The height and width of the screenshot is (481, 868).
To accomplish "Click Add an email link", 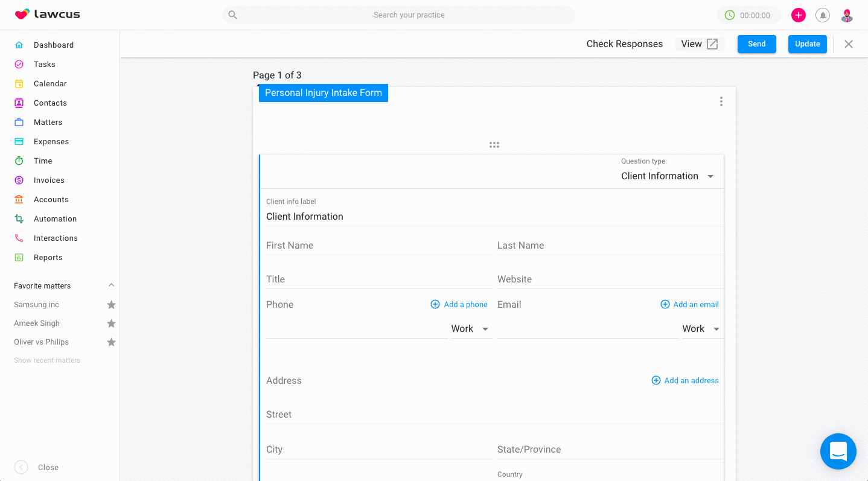I will pyautogui.click(x=690, y=305).
